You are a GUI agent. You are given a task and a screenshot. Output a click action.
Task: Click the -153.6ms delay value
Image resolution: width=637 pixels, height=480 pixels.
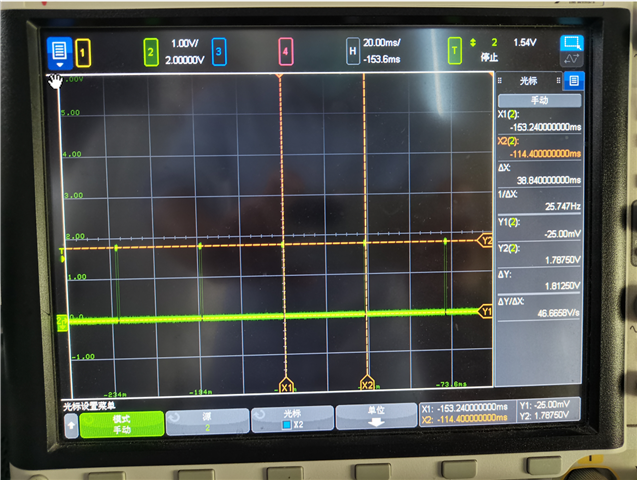tap(381, 59)
